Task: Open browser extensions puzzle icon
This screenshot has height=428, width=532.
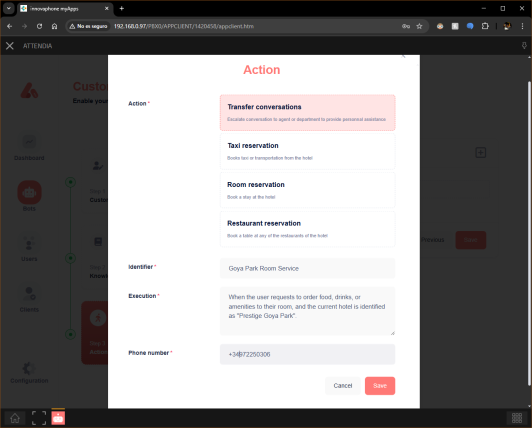Action: click(x=485, y=26)
